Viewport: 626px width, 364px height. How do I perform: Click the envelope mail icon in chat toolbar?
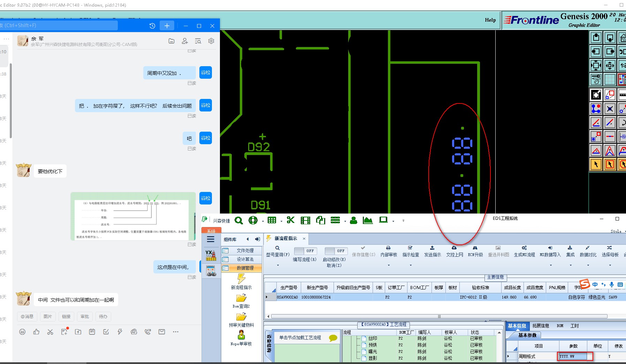pos(162,332)
